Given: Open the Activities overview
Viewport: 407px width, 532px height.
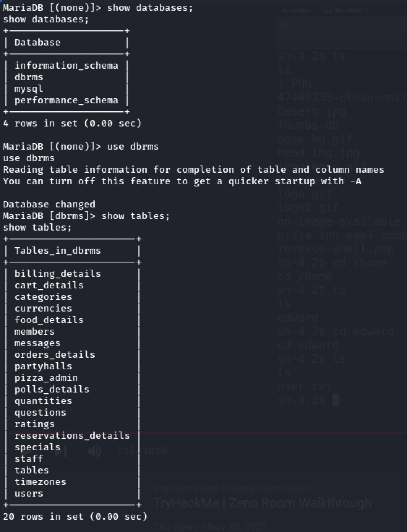Looking at the screenshot, I should pyautogui.click(x=296, y=10).
